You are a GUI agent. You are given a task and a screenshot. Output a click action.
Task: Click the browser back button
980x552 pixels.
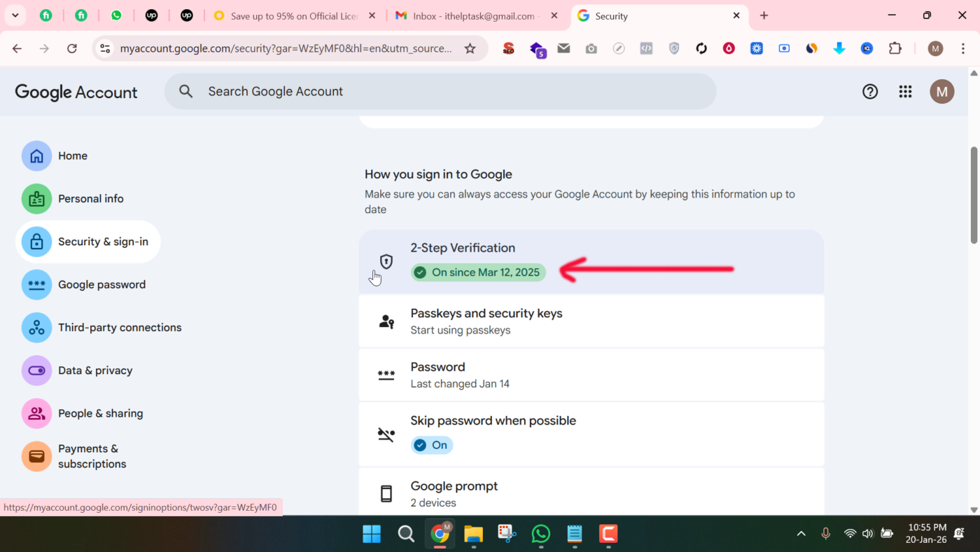(x=17, y=48)
